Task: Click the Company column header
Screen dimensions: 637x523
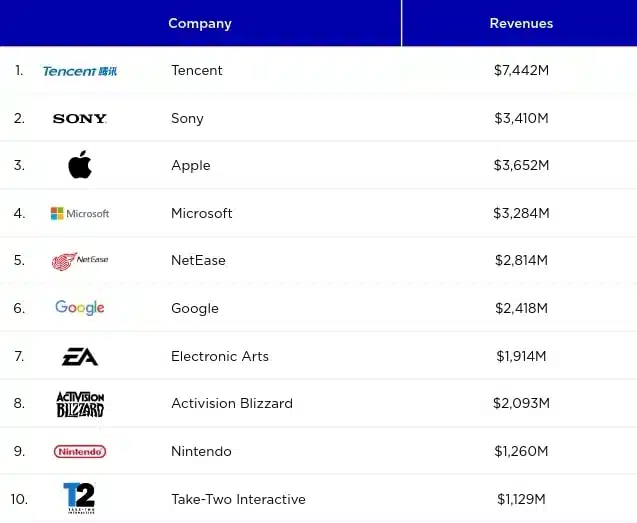Action: (x=200, y=23)
